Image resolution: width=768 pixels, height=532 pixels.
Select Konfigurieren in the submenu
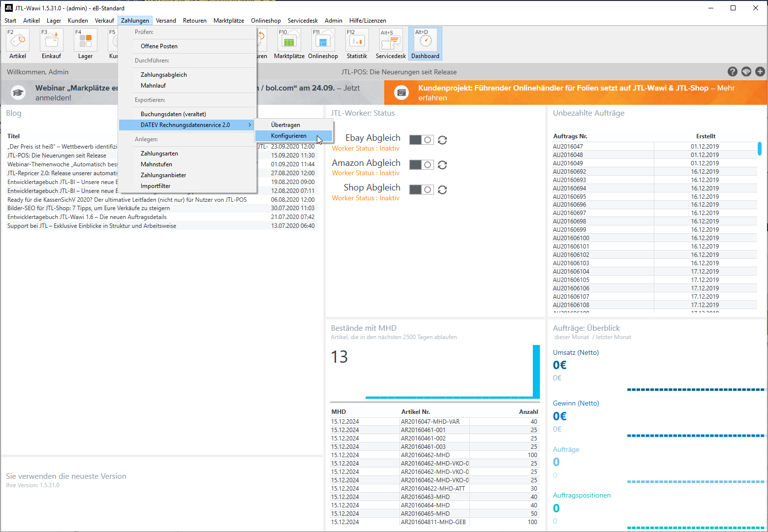[289, 136]
